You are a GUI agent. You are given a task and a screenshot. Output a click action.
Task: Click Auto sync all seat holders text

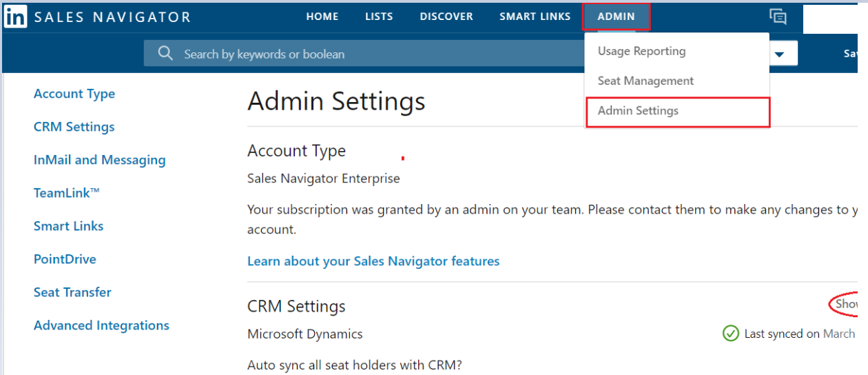[355, 365]
